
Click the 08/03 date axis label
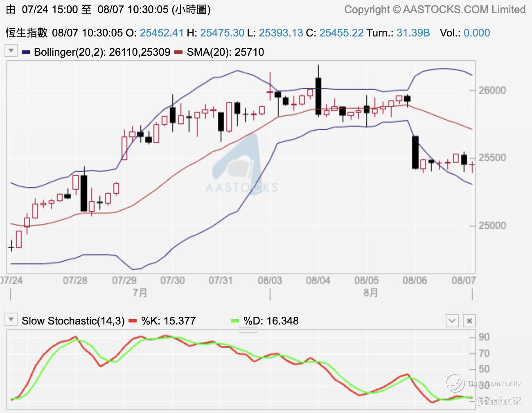[270, 281]
